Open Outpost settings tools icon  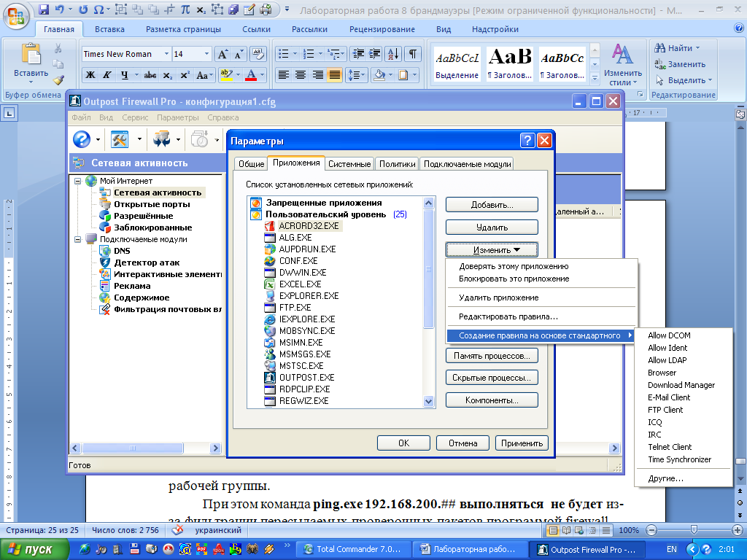pyautogui.click(x=120, y=139)
